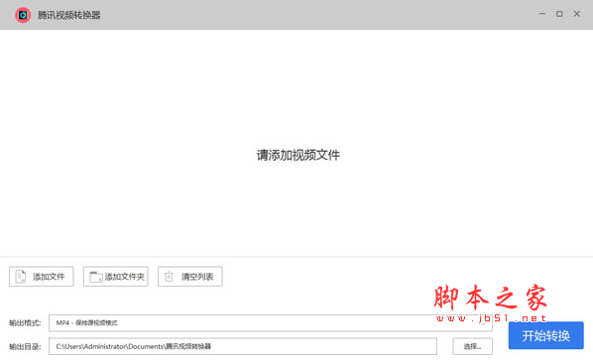Click the 添加文件夹 add folder button
593x364 pixels.
click(116, 277)
